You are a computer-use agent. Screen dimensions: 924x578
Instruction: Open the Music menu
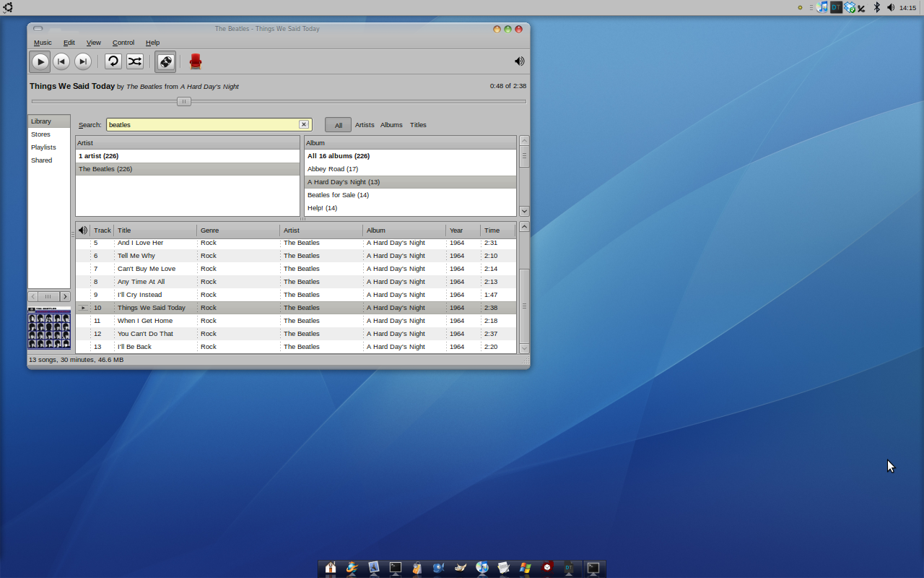43,43
